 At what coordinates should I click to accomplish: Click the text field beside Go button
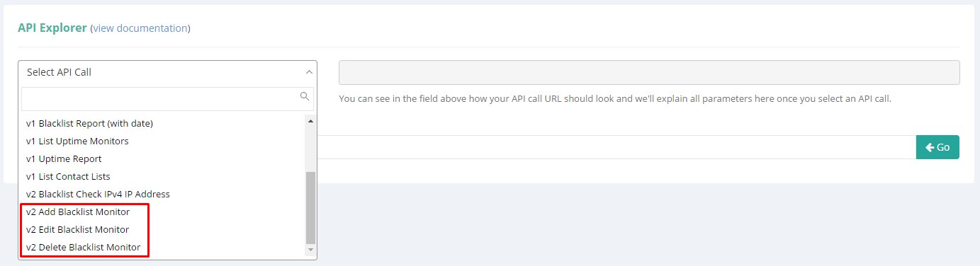tap(616, 147)
